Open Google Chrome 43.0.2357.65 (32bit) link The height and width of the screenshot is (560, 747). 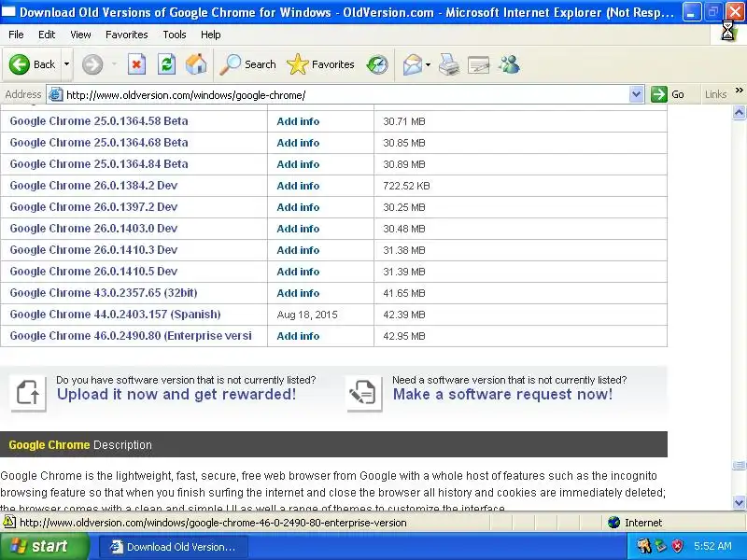[104, 292]
